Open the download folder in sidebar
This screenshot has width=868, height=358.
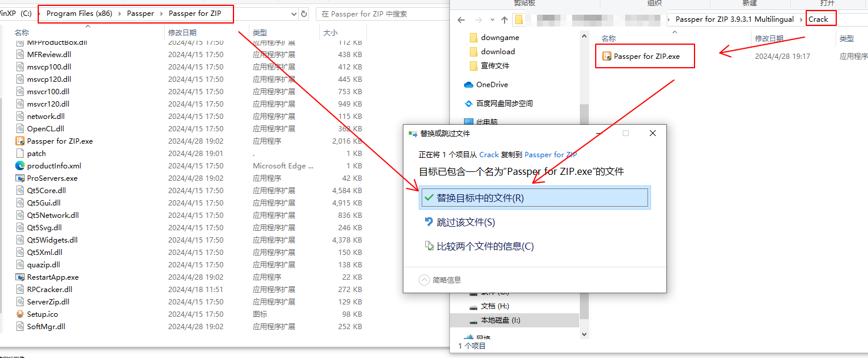point(498,52)
